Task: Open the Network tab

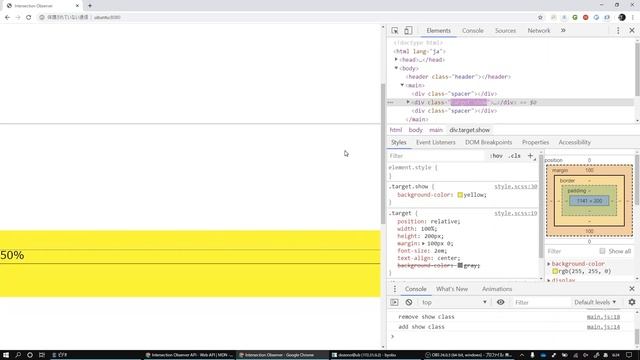Action: click(539, 31)
